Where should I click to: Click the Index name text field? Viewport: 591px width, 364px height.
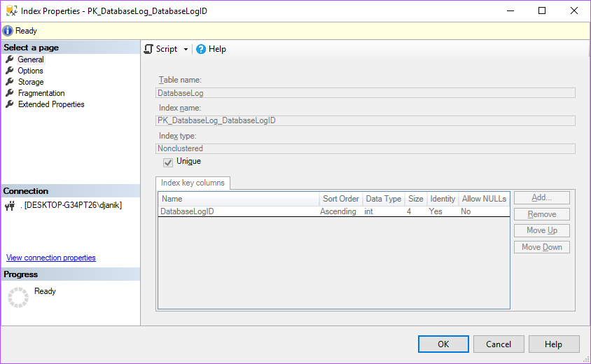pos(365,120)
